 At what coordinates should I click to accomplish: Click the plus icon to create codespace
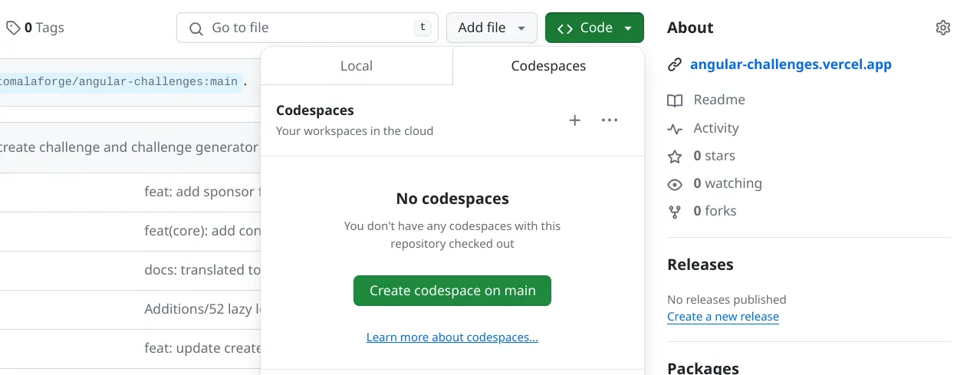coord(574,120)
